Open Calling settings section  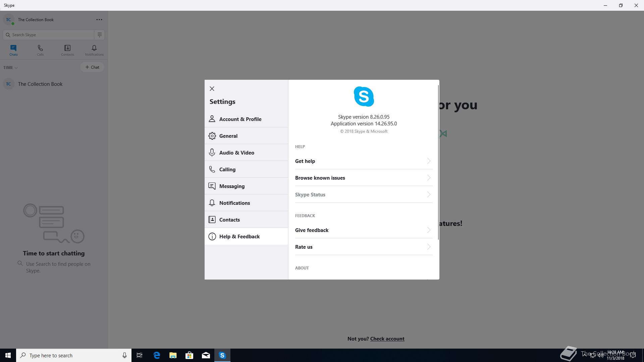click(247, 169)
